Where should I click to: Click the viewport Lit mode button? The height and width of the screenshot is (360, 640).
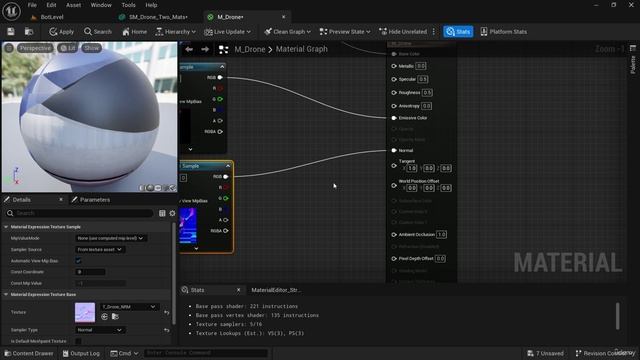[x=68, y=48]
